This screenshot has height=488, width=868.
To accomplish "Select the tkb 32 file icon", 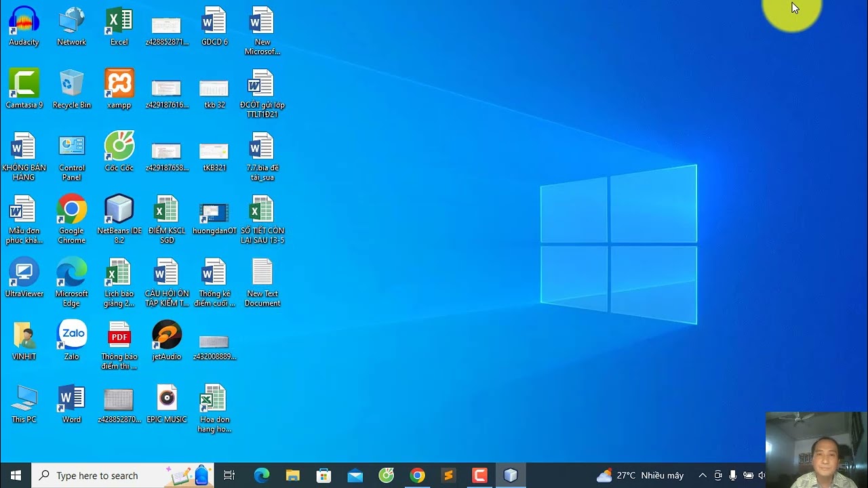I will point(214,94).
